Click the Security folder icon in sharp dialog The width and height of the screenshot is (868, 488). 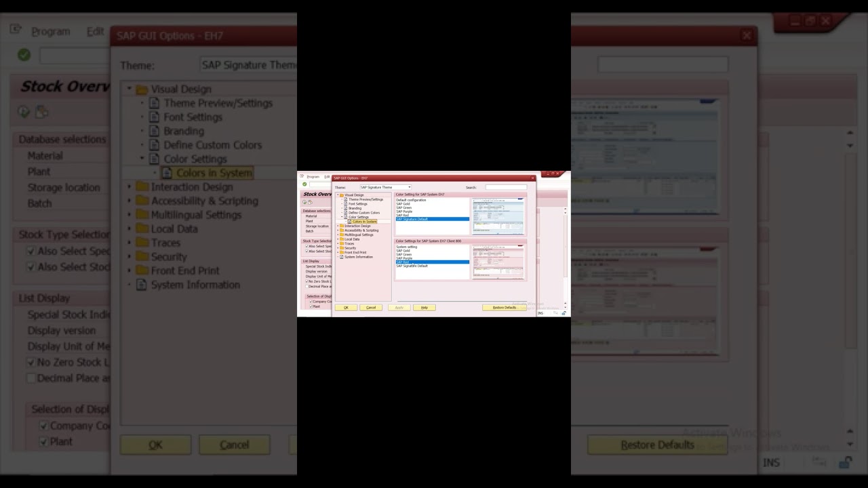[342, 248]
